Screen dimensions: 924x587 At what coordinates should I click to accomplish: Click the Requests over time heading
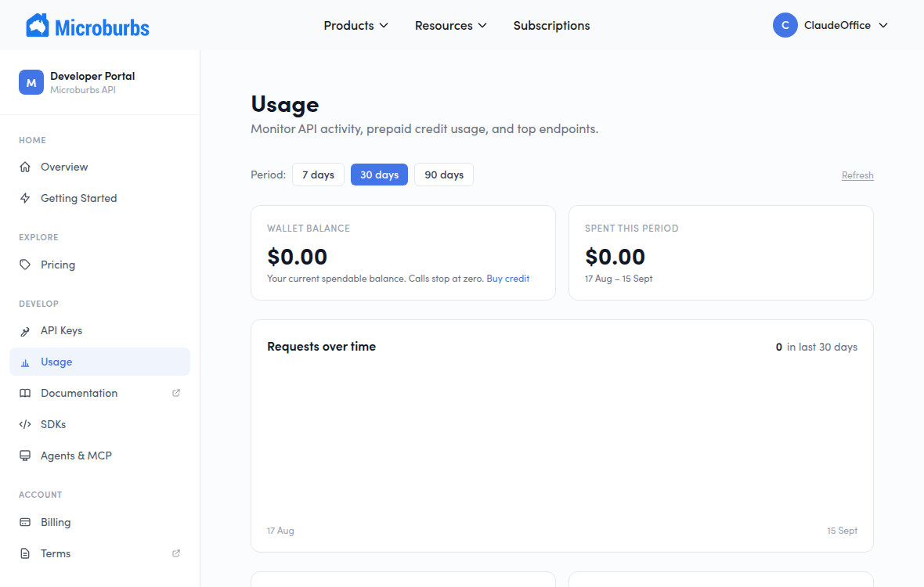click(321, 347)
